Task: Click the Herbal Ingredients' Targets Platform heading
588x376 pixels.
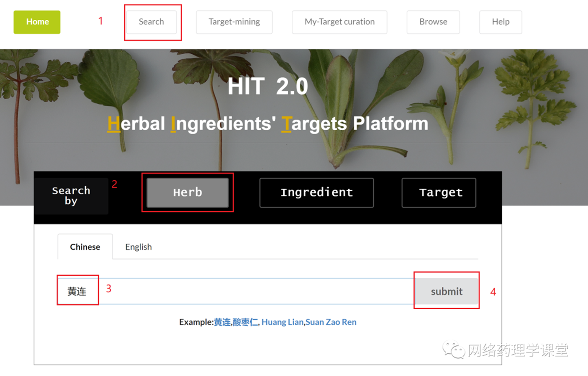Action: point(268,124)
